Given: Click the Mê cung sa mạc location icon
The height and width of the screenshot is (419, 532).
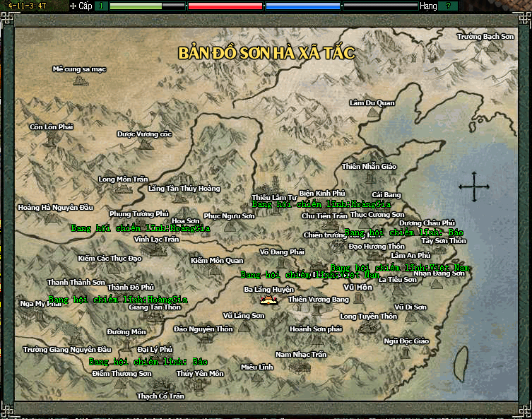Looking at the screenshot, I should (80, 80).
